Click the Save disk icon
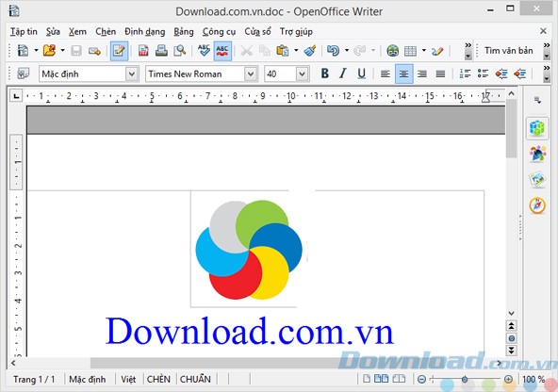 coord(76,51)
